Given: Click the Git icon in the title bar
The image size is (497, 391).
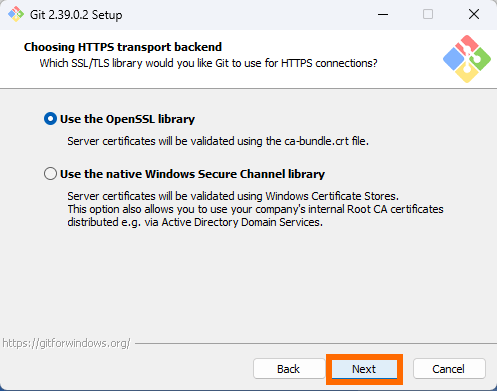Looking at the screenshot, I should 16,14.
